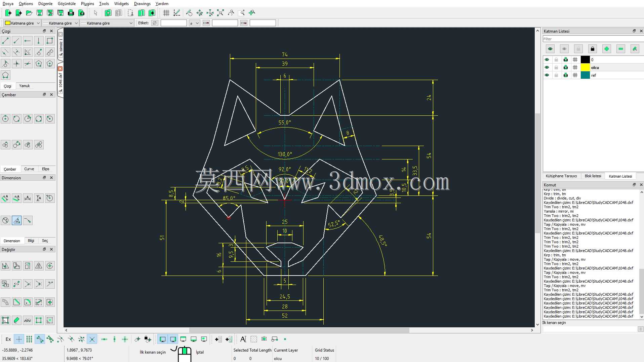Toggle Snap on Endpoints

coord(40,339)
